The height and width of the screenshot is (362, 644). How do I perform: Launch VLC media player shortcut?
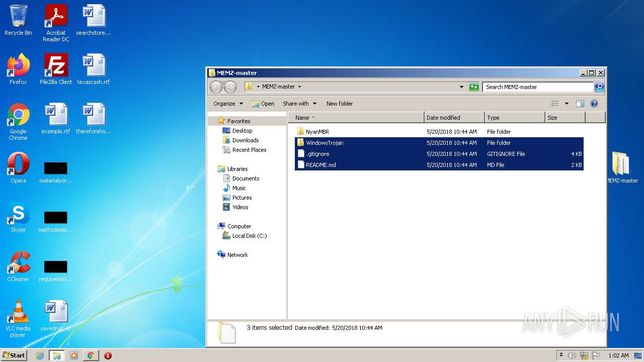pos(18,319)
